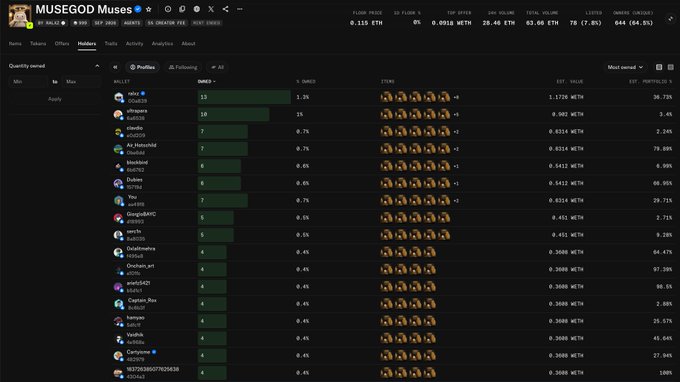Click the blue verified badge next to title

pyautogui.click(x=138, y=9)
